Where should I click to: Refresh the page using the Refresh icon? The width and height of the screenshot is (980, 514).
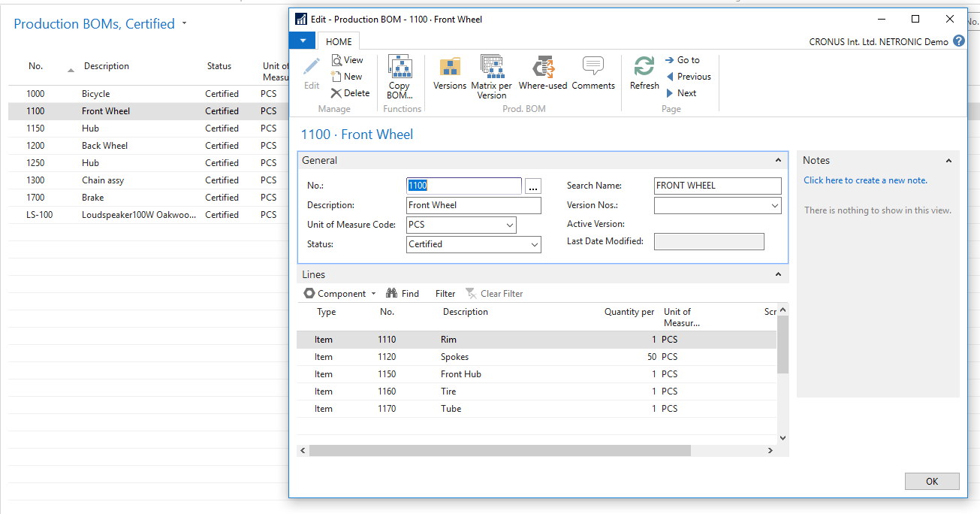(x=644, y=71)
